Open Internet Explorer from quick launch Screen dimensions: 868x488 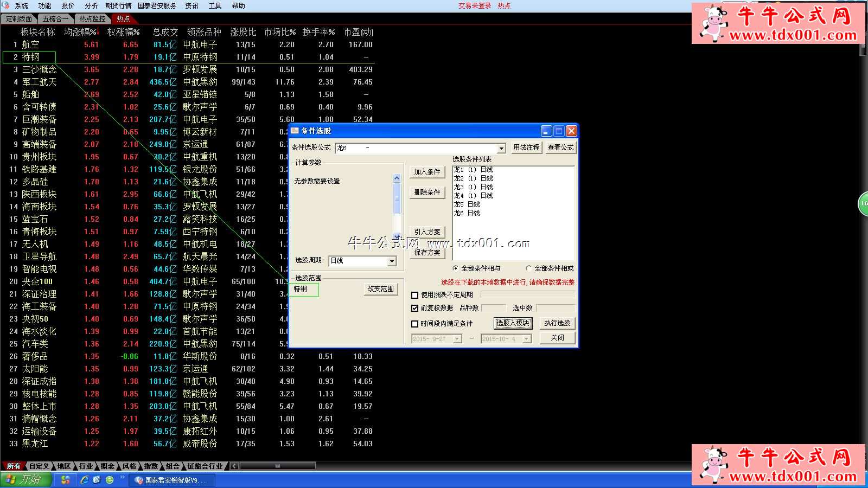click(85, 480)
